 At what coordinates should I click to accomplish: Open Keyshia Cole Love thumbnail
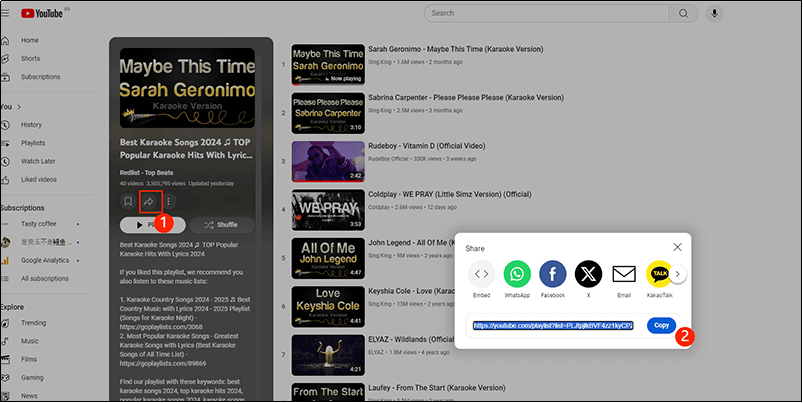tap(328, 307)
